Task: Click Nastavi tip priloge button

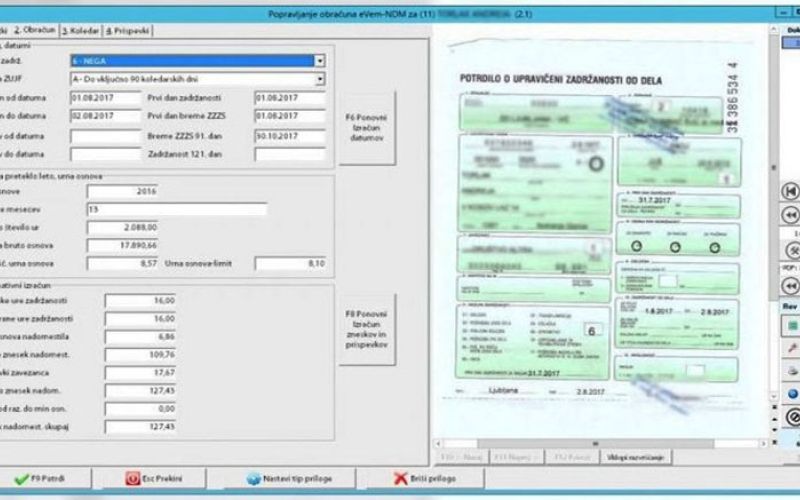Action: point(291,478)
